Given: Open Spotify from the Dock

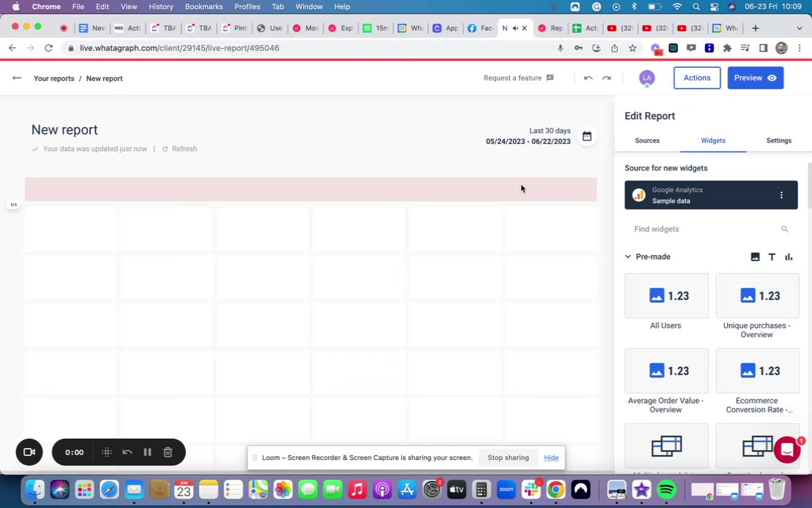Looking at the screenshot, I should (x=667, y=490).
